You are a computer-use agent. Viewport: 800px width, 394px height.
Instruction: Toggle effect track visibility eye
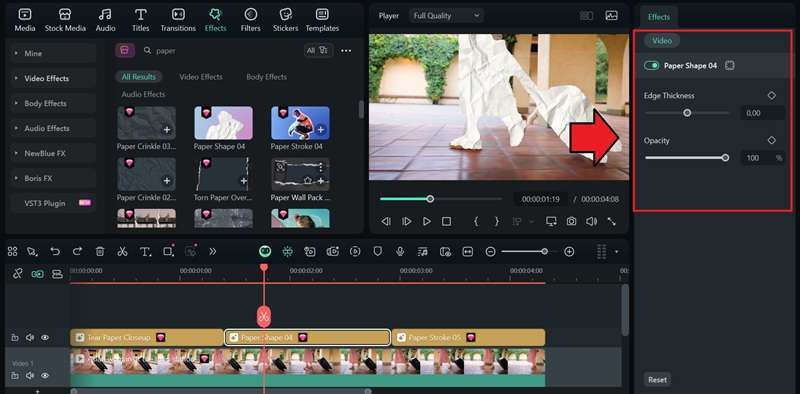(45, 337)
